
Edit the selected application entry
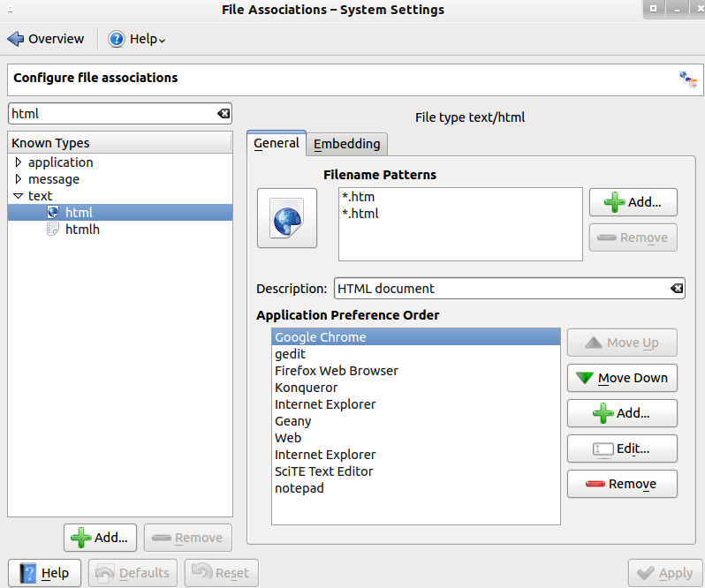tap(622, 449)
